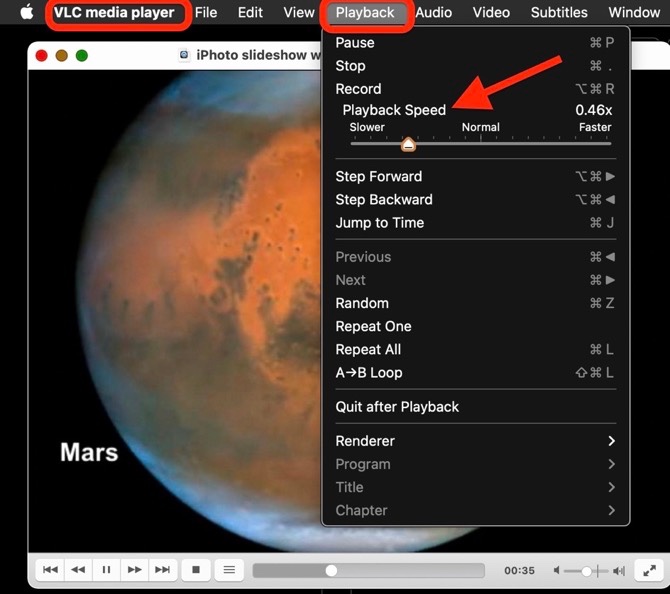
Task: Click the 00:35 time display
Action: (x=519, y=570)
